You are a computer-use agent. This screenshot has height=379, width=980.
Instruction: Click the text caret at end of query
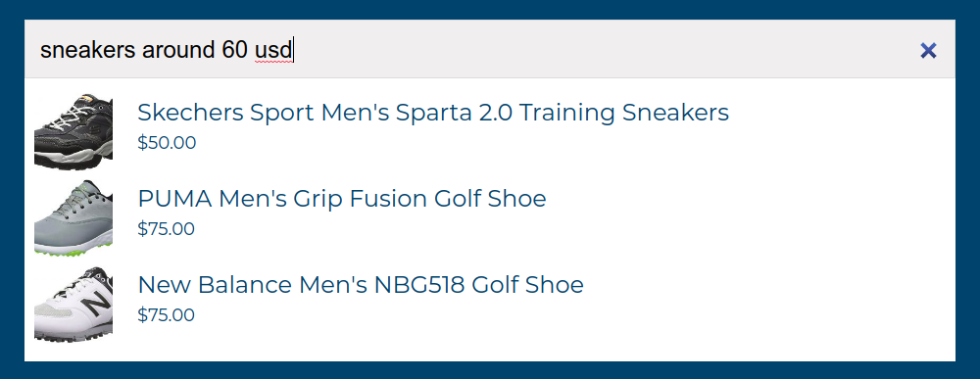click(x=294, y=50)
